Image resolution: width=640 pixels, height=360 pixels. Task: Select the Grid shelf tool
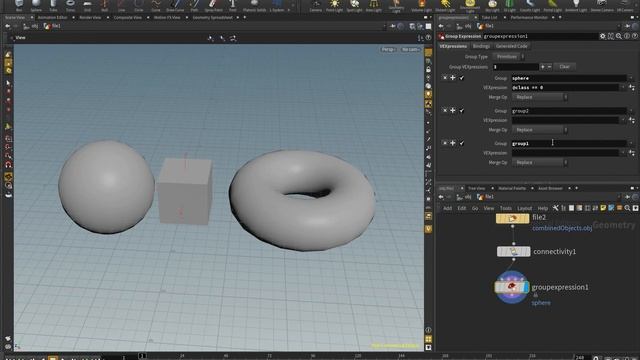coord(87,5)
